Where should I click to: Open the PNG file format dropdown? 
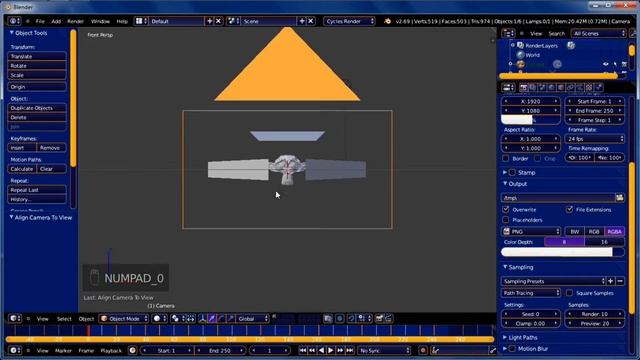point(531,231)
